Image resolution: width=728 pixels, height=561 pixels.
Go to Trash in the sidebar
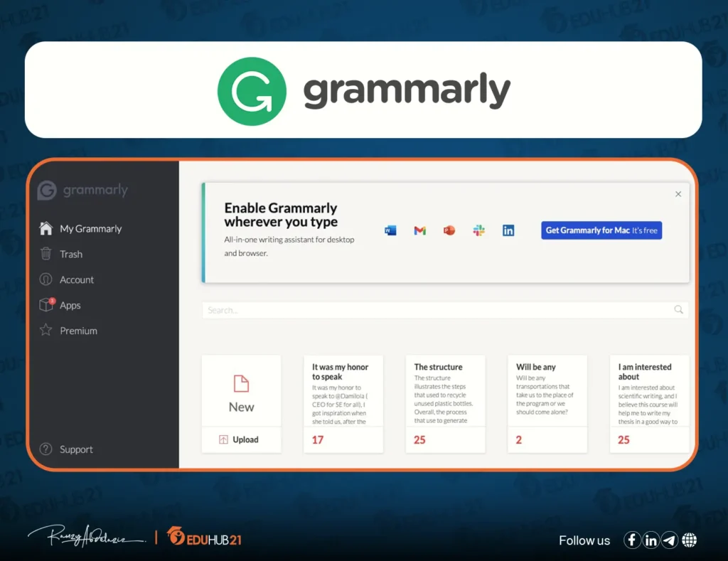point(70,255)
